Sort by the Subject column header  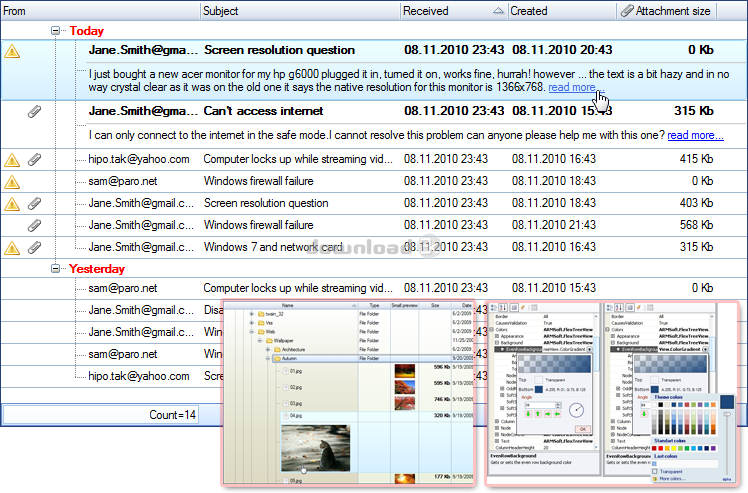(301, 10)
